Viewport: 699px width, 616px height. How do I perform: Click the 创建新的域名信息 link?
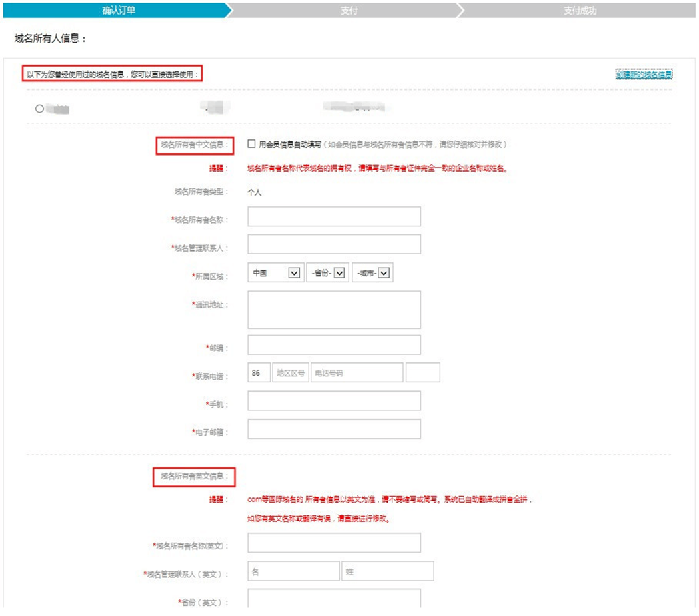click(x=644, y=74)
